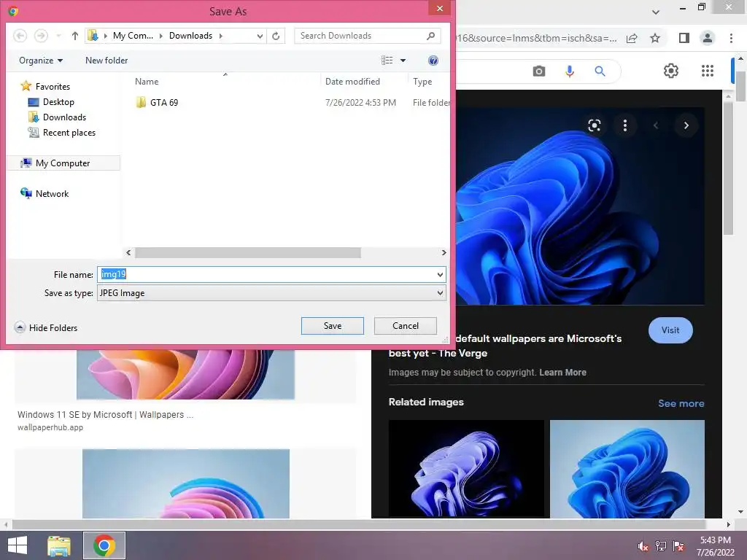Select Recent places in navigation pane
747x560 pixels.
pos(62,133)
